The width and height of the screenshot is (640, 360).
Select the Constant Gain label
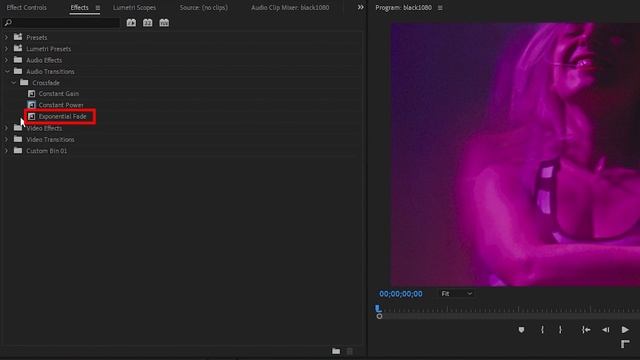pyautogui.click(x=59, y=93)
